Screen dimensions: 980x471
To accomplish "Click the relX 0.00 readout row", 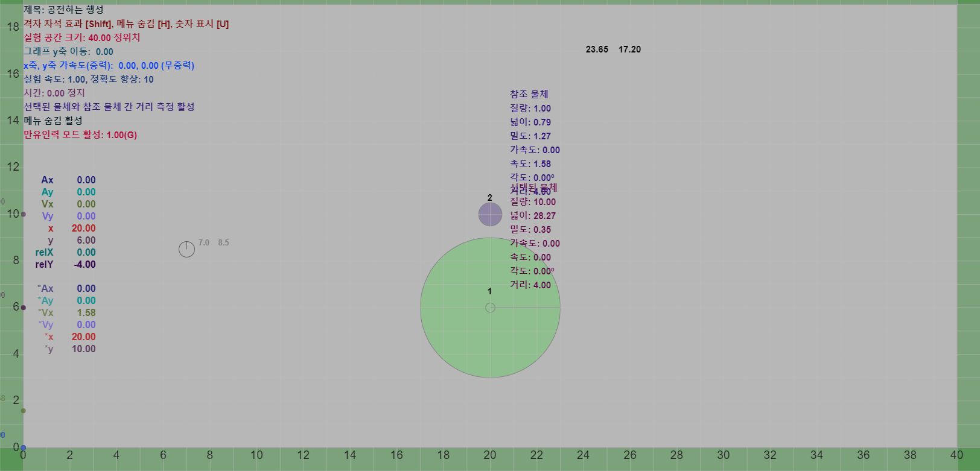I will 65,252.
